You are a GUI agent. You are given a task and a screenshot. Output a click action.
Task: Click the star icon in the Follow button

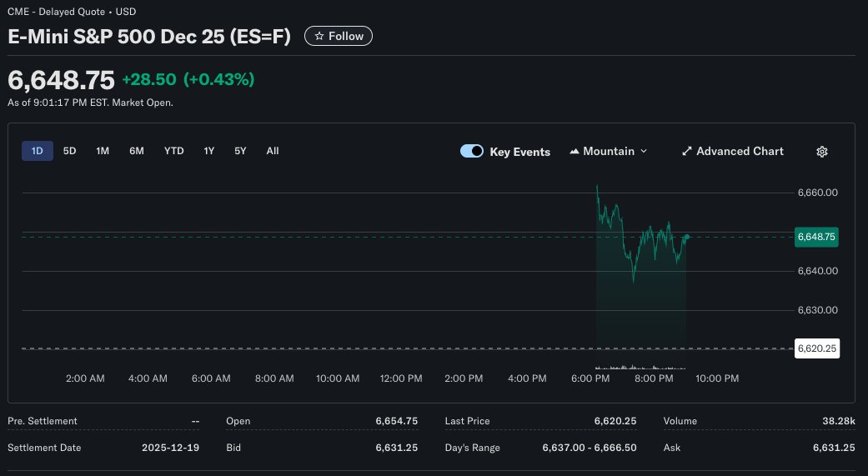(319, 36)
